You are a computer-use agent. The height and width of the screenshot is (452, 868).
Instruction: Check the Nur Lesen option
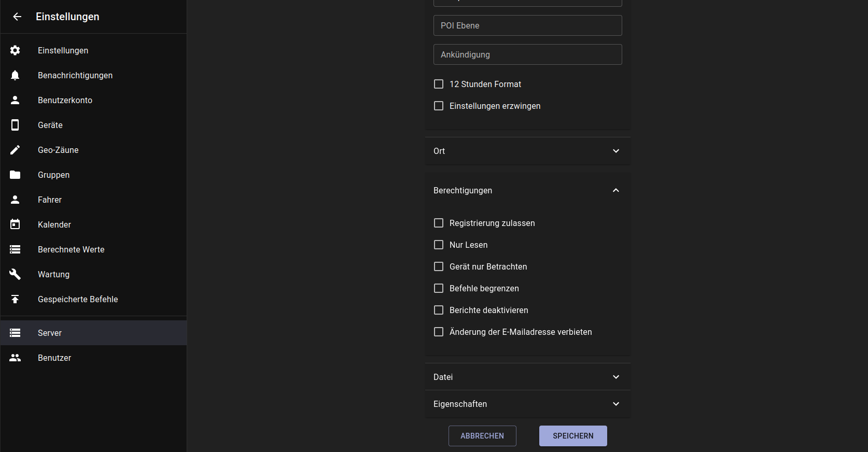439,245
